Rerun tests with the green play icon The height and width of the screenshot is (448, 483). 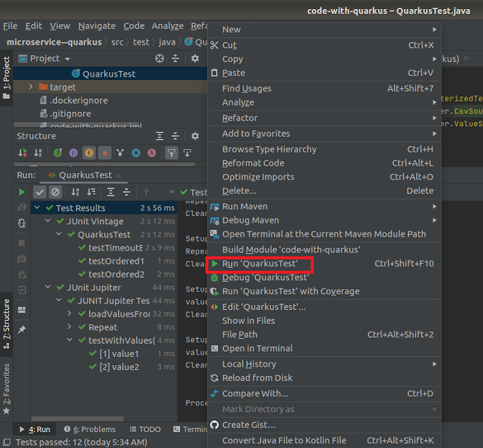coord(22,192)
